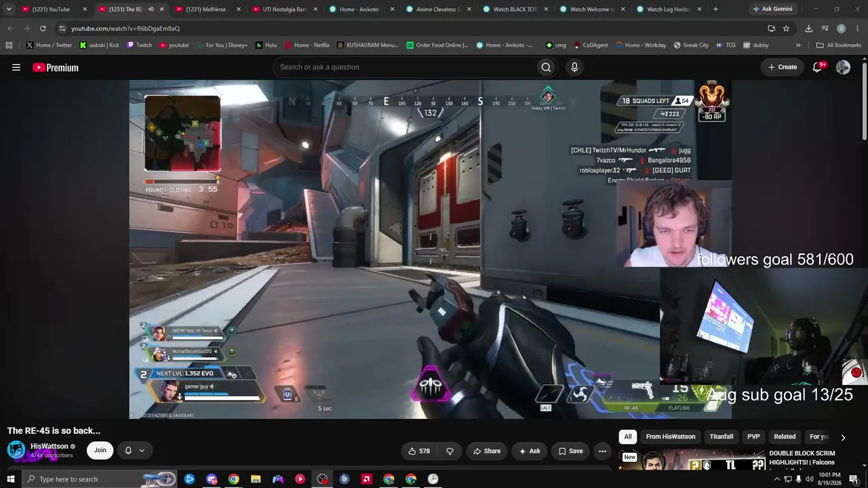868x488 pixels.
Task: Open the Chrome profile avatar
Action: [841, 28]
